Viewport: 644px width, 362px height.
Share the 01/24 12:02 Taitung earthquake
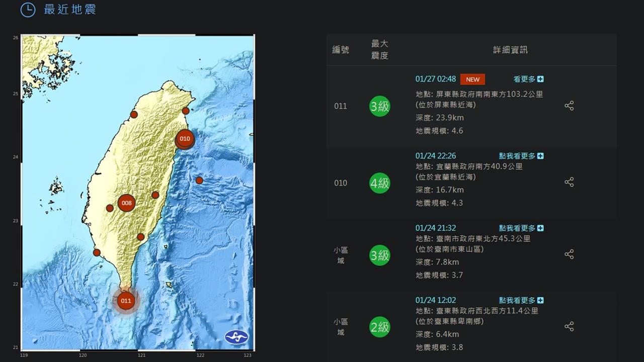(570, 326)
